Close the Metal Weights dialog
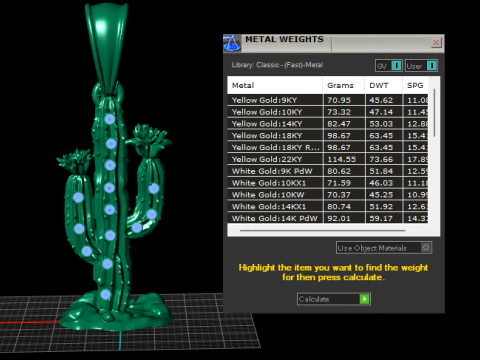The height and width of the screenshot is (360, 480). click(x=436, y=43)
